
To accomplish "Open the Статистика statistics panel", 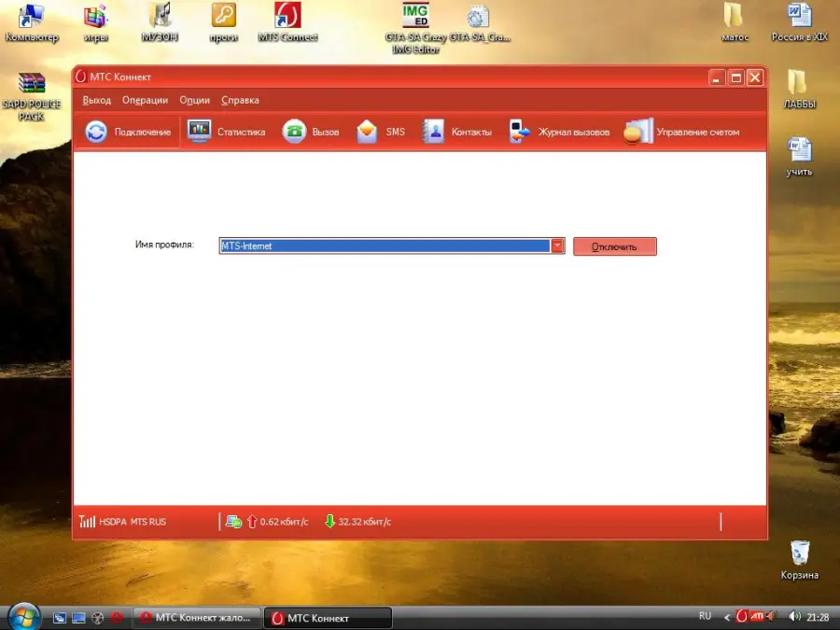I will (226, 132).
